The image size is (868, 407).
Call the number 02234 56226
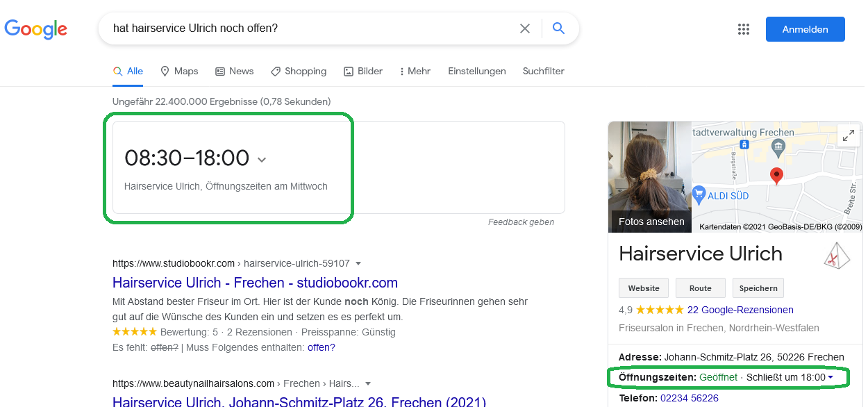690,398
